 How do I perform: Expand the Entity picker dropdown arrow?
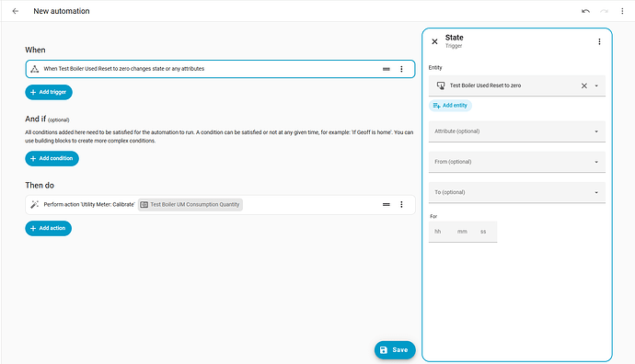point(596,85)
